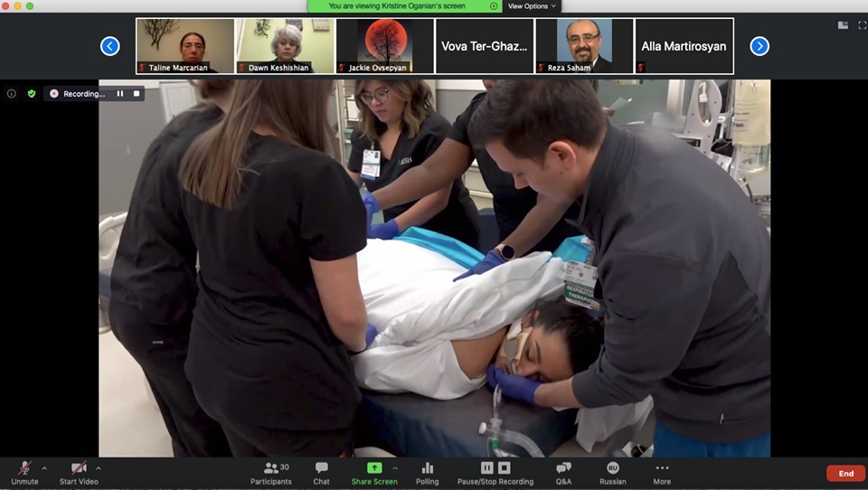Open the Participants panel

coord(271,468)
